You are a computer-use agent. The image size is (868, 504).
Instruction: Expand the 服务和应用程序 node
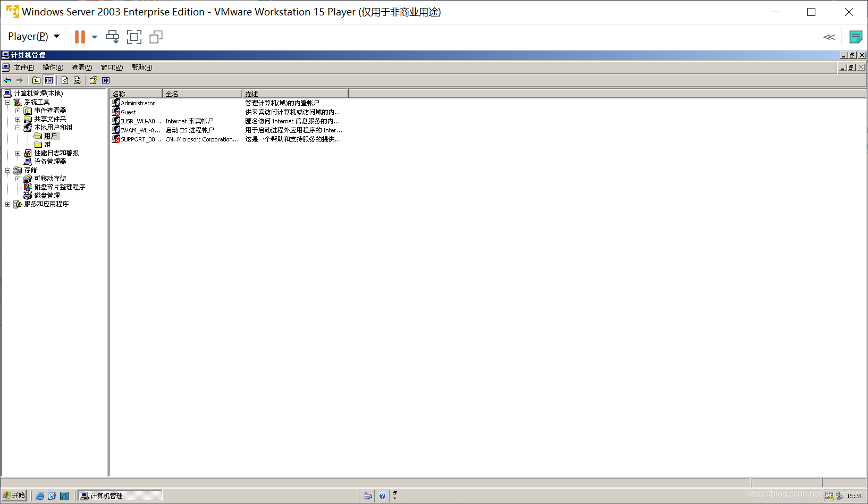pos(7,204)
